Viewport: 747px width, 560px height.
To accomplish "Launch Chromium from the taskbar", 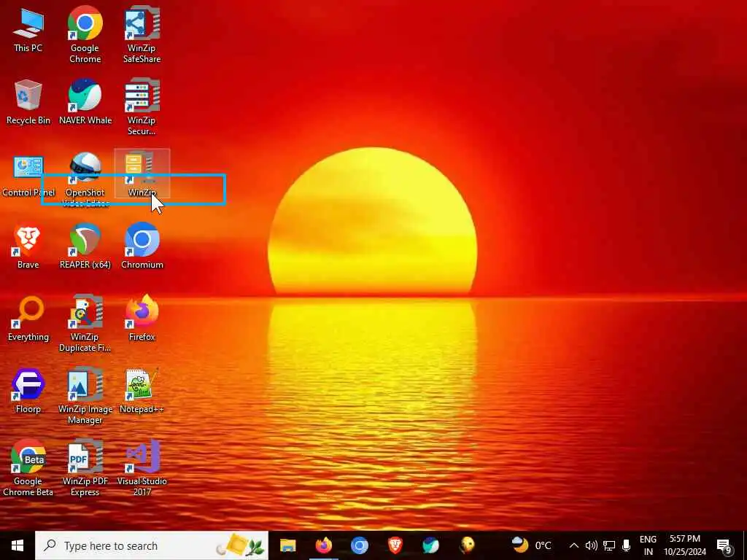I will click(359, 545).
